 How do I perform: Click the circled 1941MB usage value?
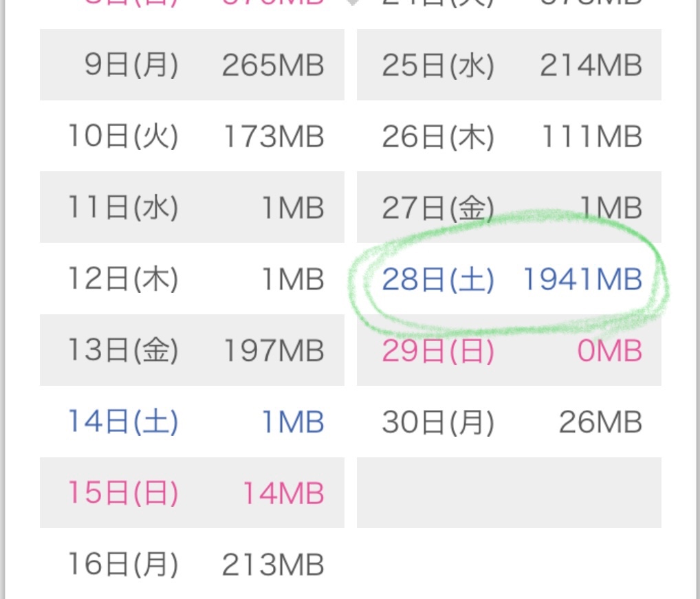(x=582, y=279)
